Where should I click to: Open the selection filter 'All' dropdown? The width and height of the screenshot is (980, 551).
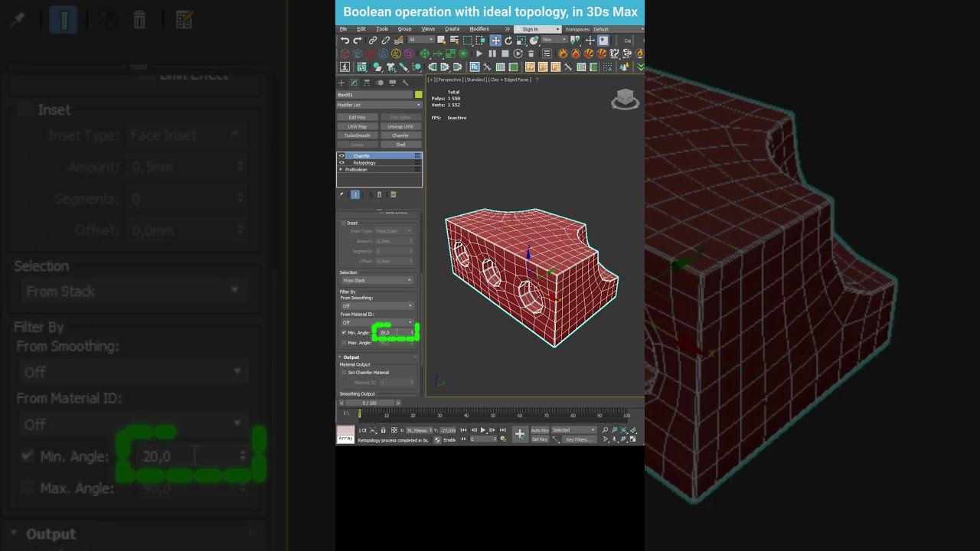pos(421,40)
